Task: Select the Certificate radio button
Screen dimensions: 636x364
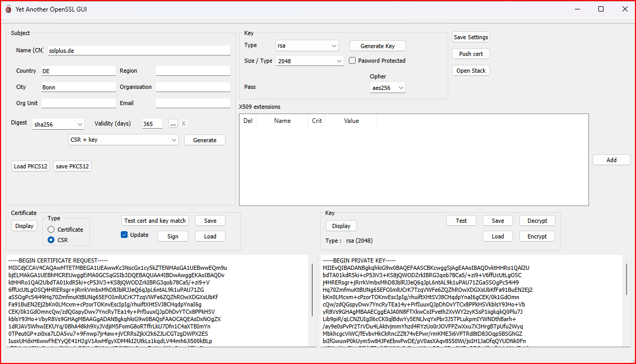Action: click(x=51, y=230)
